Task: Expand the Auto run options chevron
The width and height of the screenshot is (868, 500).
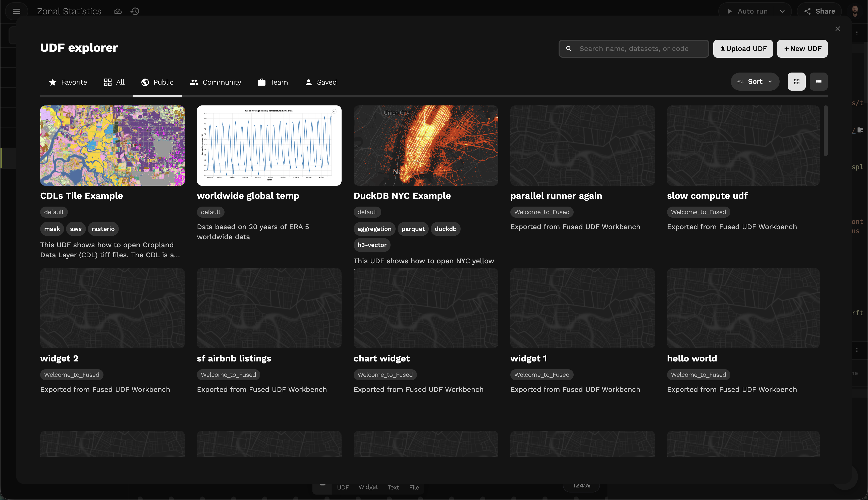Action: 782,11
